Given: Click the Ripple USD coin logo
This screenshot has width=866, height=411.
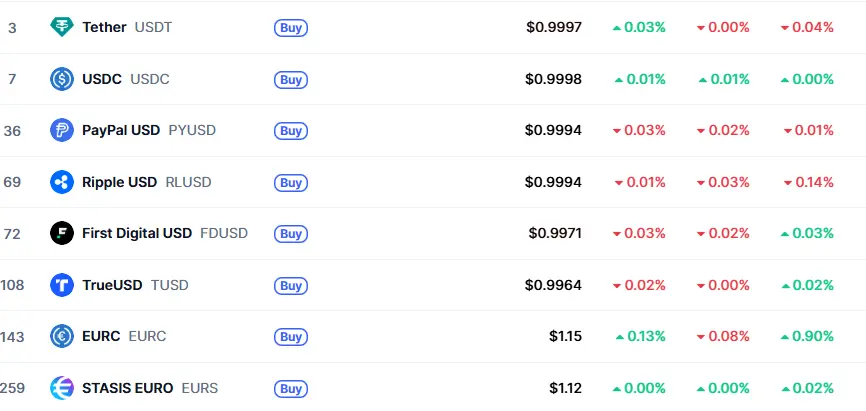Looking at the screenshot, I should [62, 182].
